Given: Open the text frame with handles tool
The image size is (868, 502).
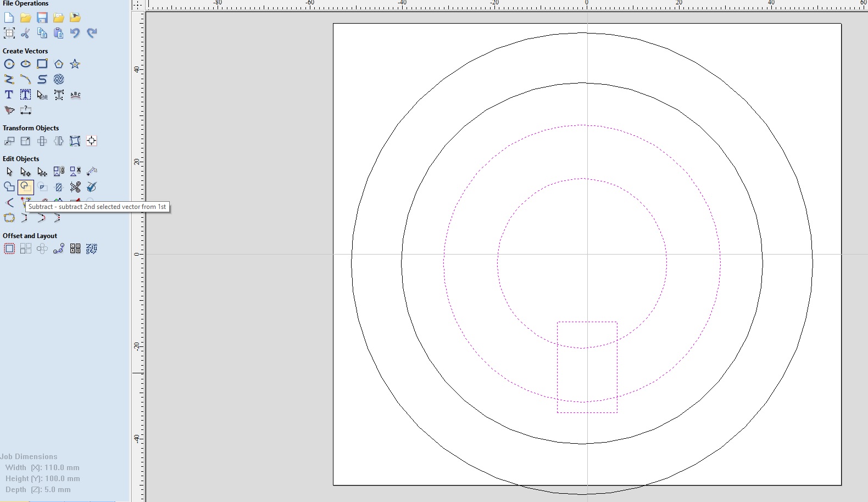Looking at the screenshot, I should pos(58,95).
